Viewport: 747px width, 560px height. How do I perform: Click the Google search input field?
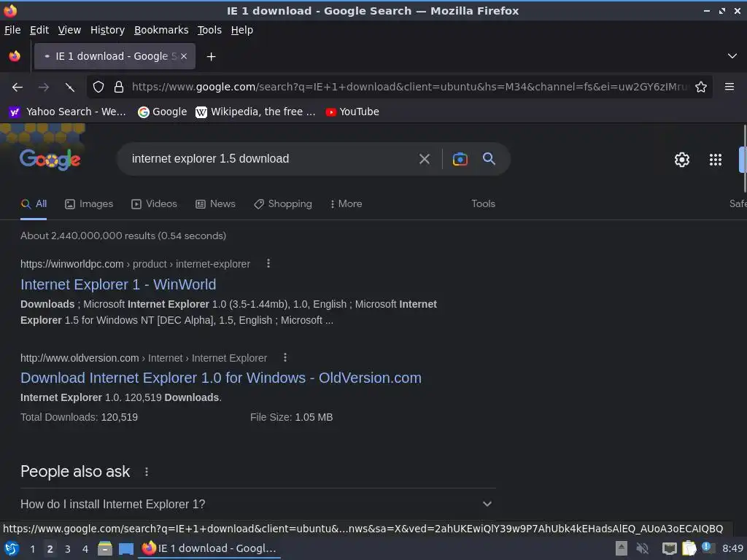pyautogui.click(x=269, y=159)
